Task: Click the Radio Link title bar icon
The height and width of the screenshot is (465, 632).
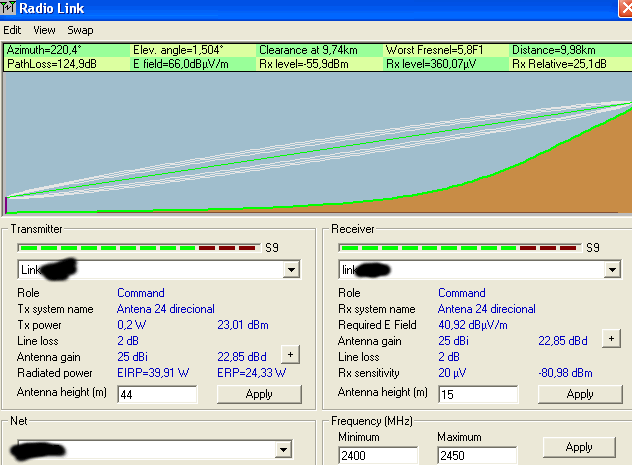Action: [8, 7]
